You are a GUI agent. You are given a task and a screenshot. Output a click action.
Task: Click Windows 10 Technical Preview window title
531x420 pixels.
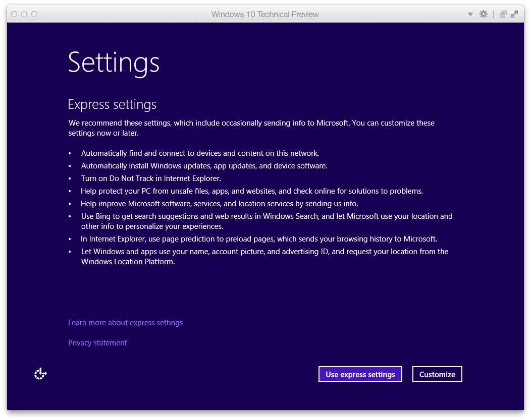265,14
